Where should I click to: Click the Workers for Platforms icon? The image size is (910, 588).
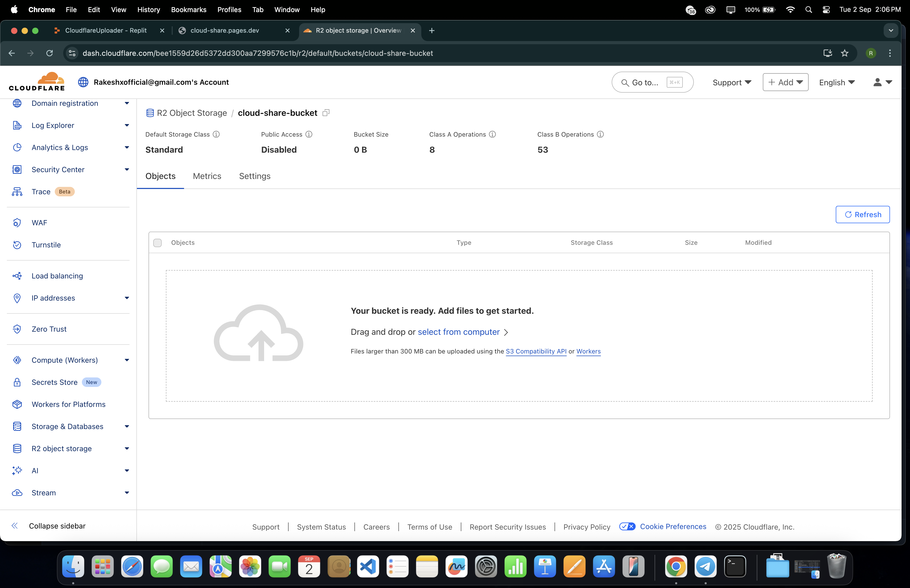(x=17, y=404)
